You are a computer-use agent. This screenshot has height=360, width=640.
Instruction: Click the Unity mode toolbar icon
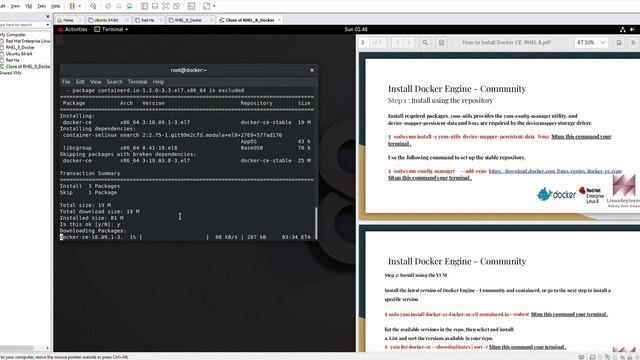click(x=176, y=6)
